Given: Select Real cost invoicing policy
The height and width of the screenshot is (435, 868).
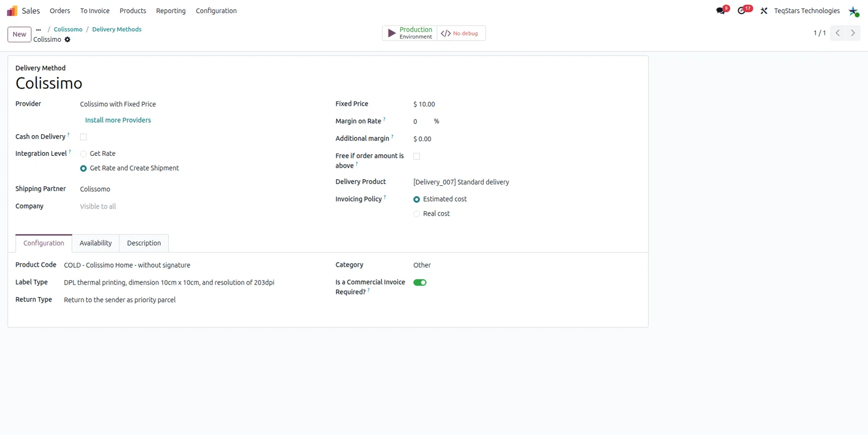Looking at the screenshot, I should (x=417, y=214).
